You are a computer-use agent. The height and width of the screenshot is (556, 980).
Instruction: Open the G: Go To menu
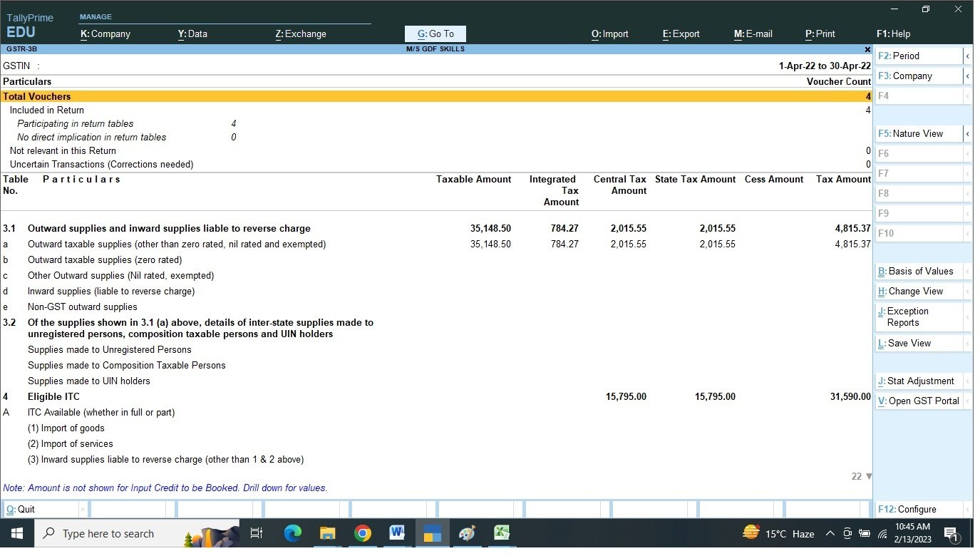(x=435, y=34)
